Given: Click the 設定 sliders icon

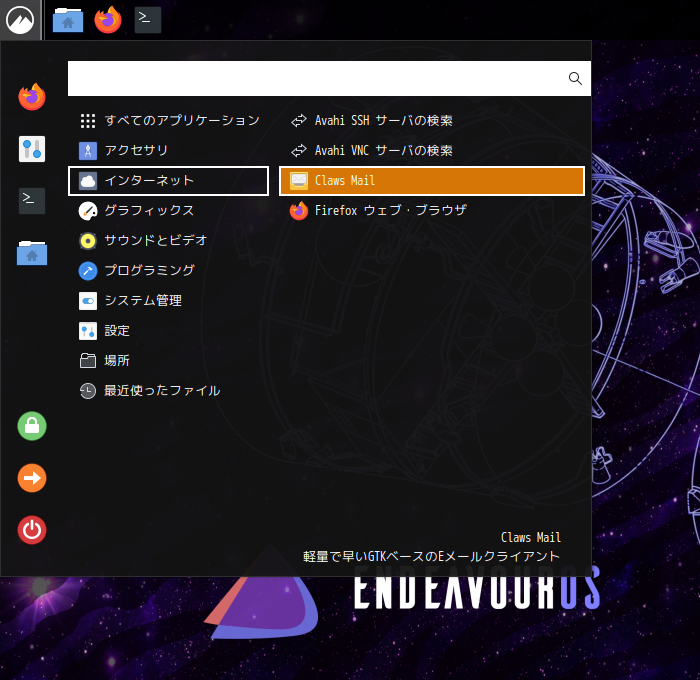Looking at the screenshot, I should pyautogui.click(x=88, y=331).
